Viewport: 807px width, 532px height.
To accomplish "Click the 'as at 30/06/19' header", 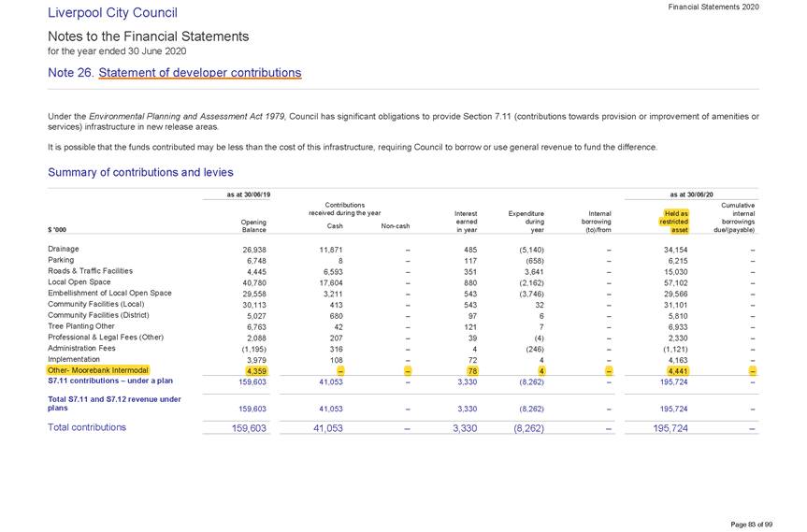I will (x=249, y=195).
